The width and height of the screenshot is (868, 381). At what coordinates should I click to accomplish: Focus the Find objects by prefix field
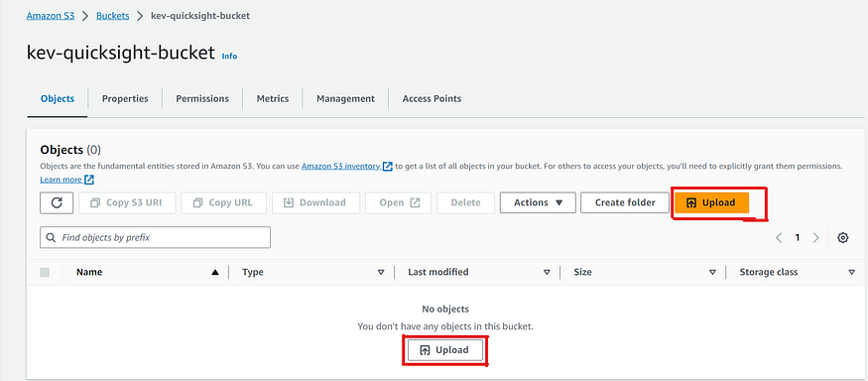pyautogui.click(x=155, y=237)
